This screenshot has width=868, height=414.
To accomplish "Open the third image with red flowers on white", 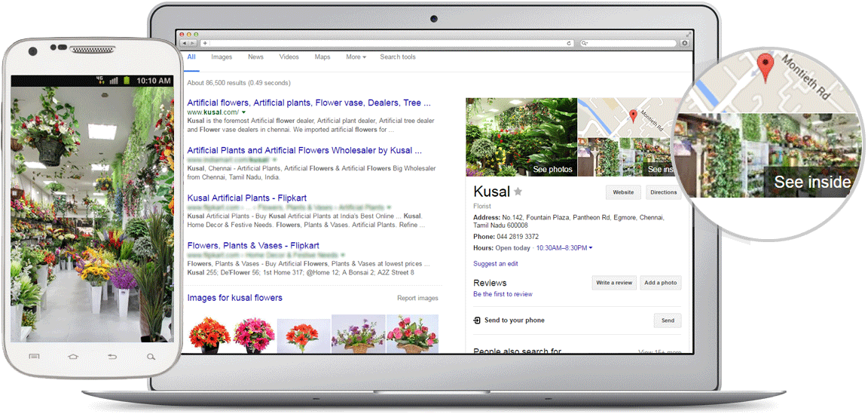I will click(304, 336).
